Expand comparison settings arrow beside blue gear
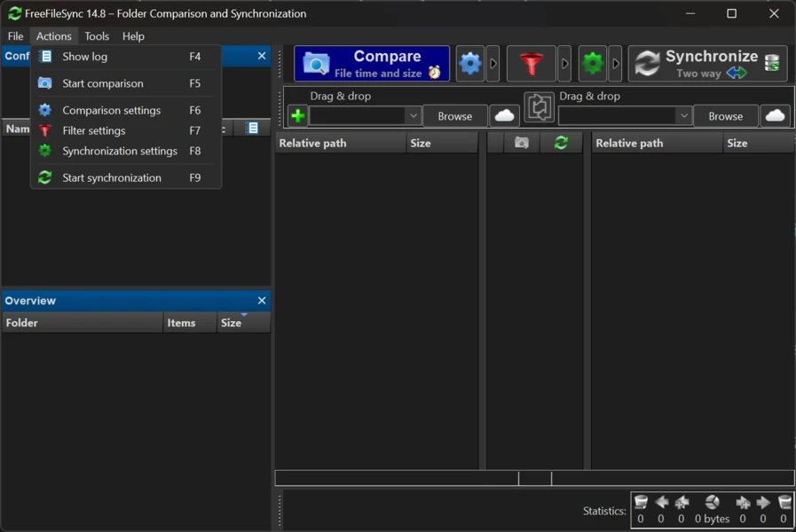The height and width of the screenshot is (532, 796). 493,64
